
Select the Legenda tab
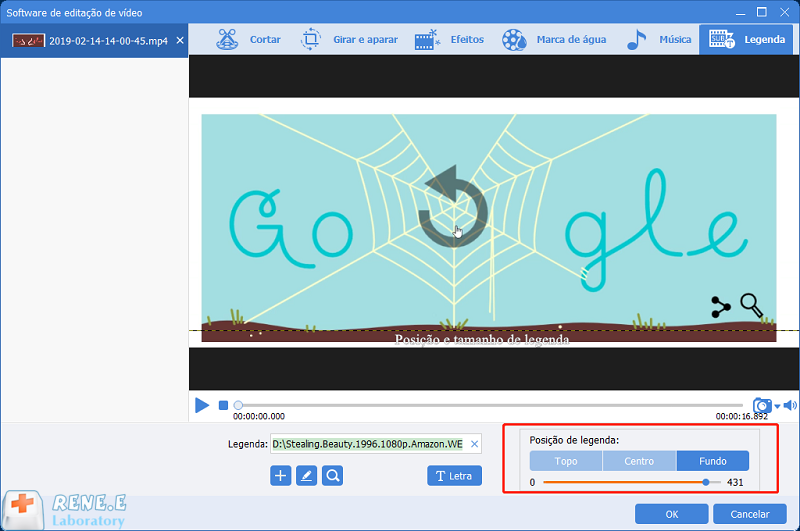[746, 40]
